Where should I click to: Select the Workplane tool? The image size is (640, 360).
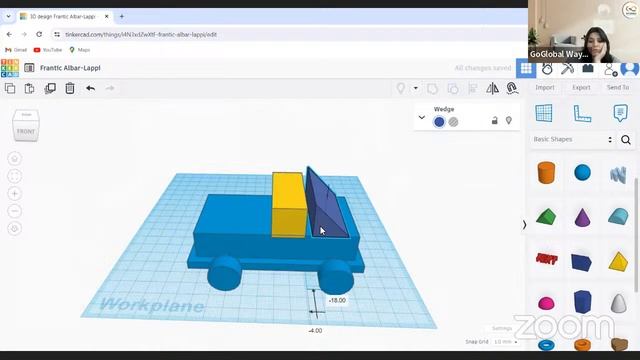pyautogui.click(x=544, y=113)
